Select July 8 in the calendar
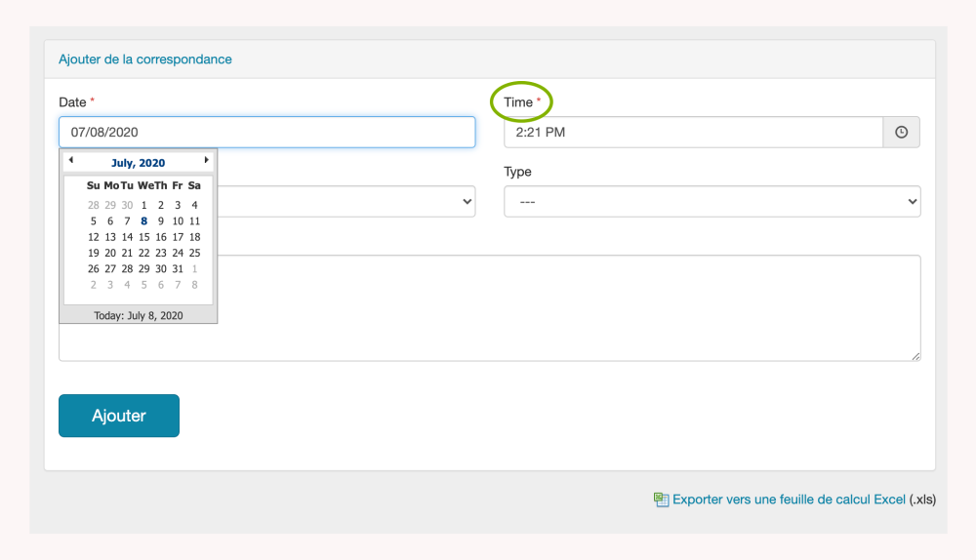Viewport: 976px width, 560px height. (x=143, y=220)
